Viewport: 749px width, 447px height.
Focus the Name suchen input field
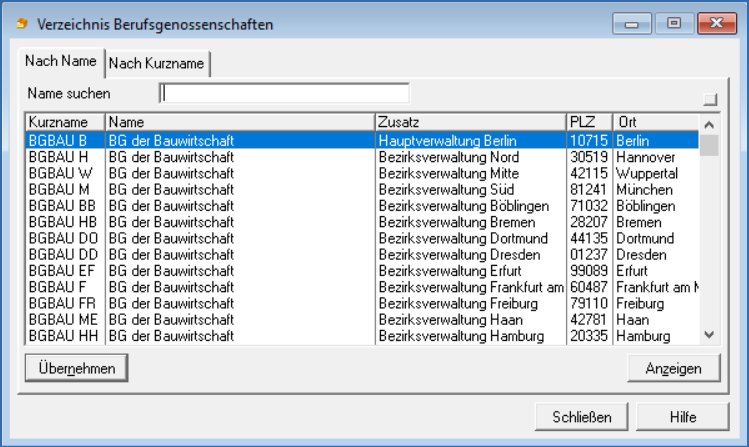(285, 93)
